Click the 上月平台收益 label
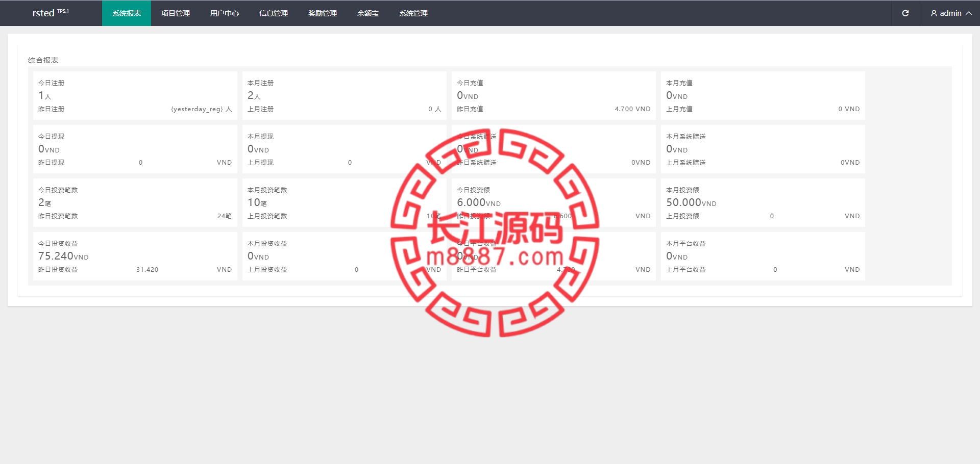This screenshot has width=980, height=464. [x=685, y=270]
